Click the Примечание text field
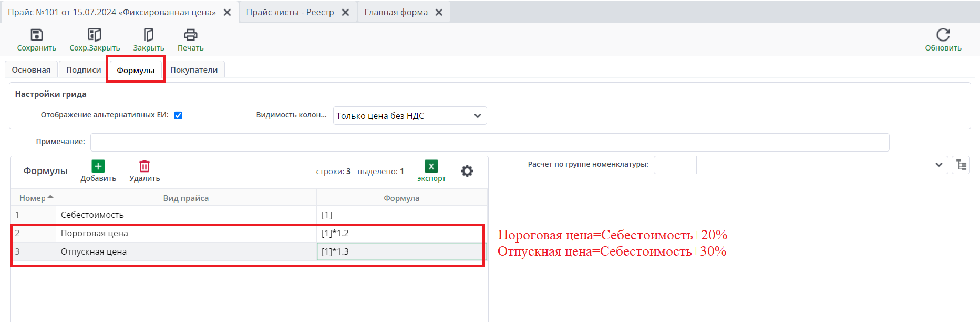This screenshot has height=322, width=980. pyautogui.click(x=490, y=142)
